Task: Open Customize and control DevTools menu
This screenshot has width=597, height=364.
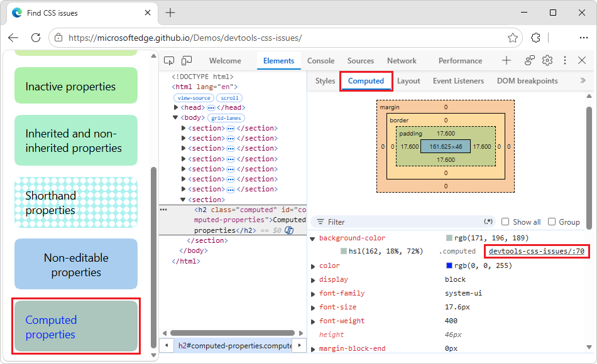Action: 565,60
